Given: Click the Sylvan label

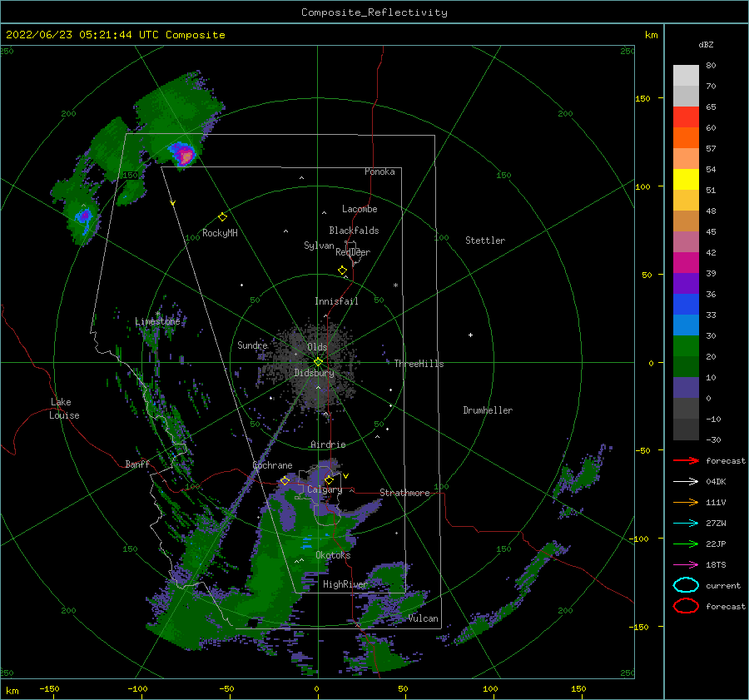Looking at the screenshot, I should pyautogui.click(x=319, y=246).
